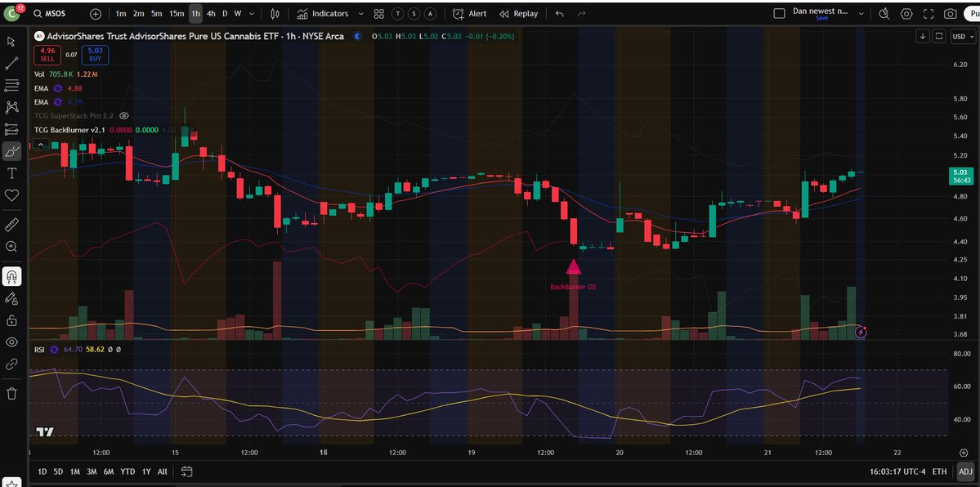Viewport: 980px width, 487px height.
Task: Select the trend line drawing tool
Action: 11,63
